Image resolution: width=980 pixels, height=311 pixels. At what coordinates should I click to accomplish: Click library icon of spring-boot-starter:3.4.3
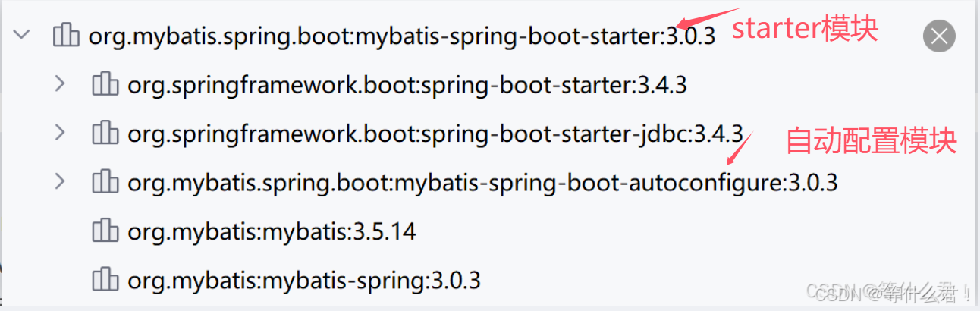[105, 85]
